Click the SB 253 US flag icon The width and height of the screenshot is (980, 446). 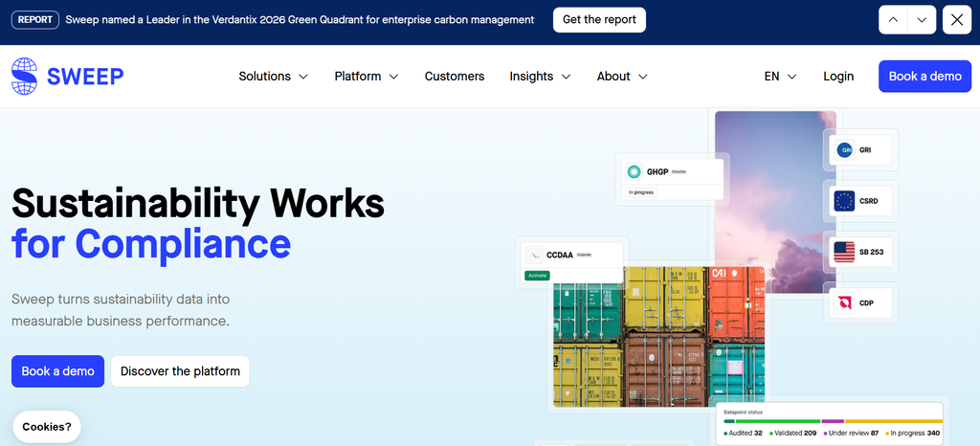pyautogui.click(x=844, y=252)
